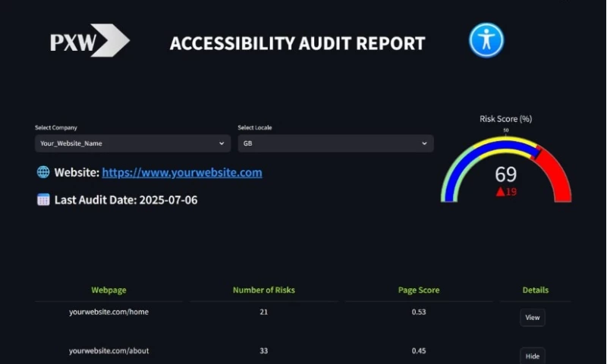Click the globe icon beside Website
Viewport: 607px width, 364px height.
pyautogui.click(x=43, y=172)
